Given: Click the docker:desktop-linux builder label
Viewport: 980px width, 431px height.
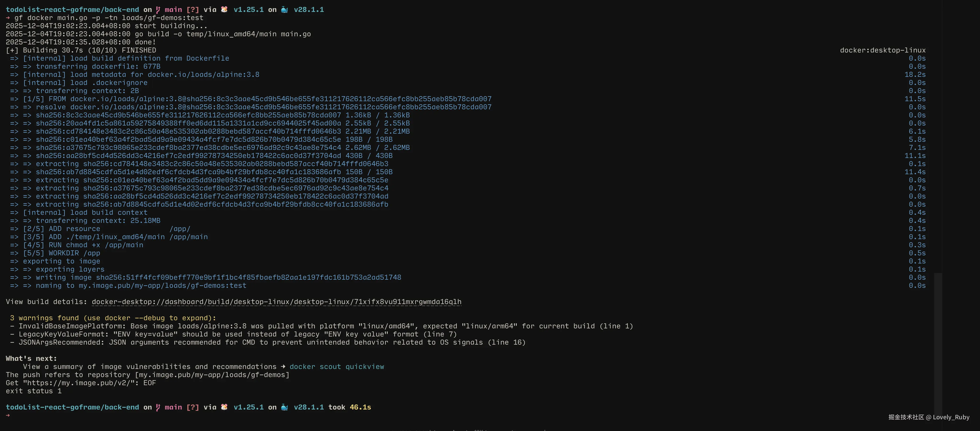Looking at the screenshot, I should pos(883,50).
